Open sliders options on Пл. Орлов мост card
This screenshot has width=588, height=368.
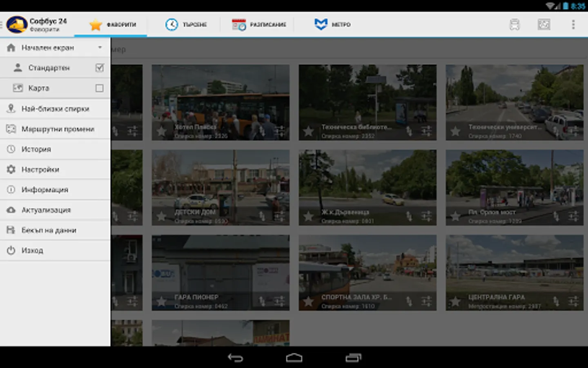pos(573,216)
